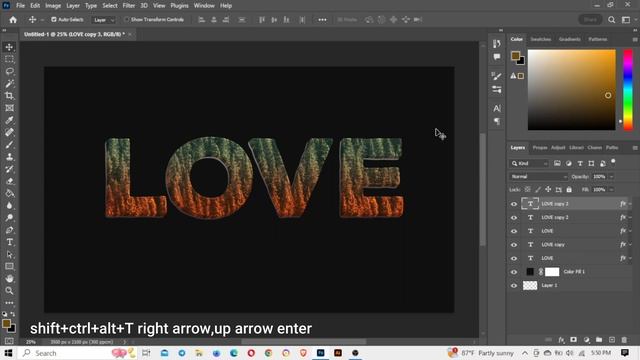Click the hue spectrum slider bar
Viewport: 640px width, 360px height.
click(628, 89)
